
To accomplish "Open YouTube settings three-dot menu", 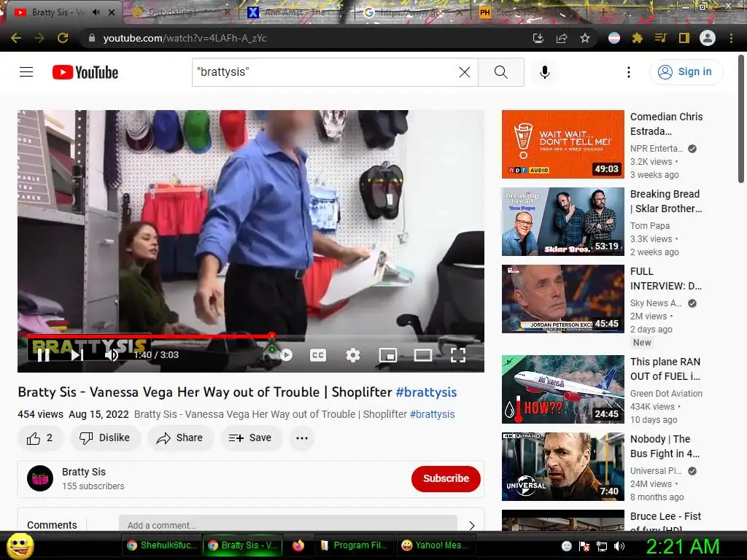I will (x=628, y=72).
